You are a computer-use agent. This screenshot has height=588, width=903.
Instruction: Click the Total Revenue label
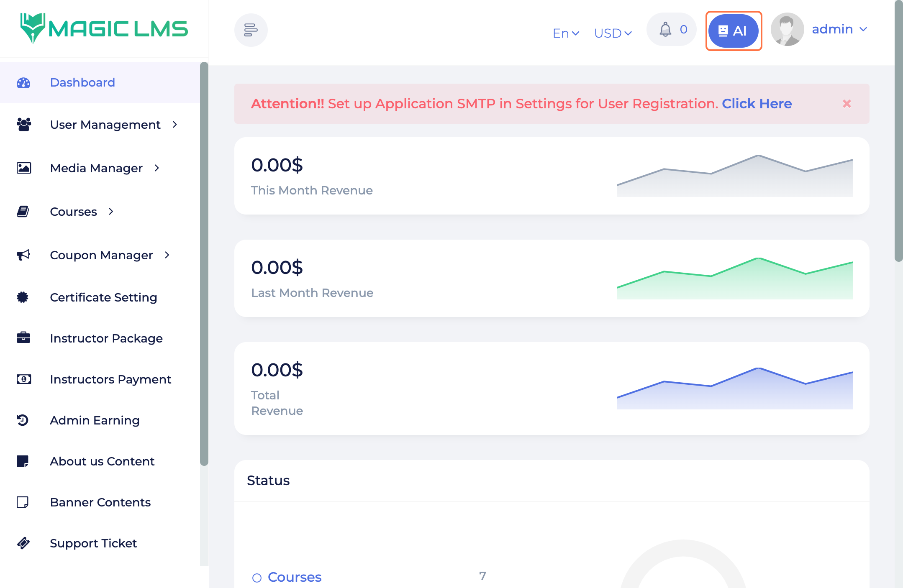[x=277, y=403]
